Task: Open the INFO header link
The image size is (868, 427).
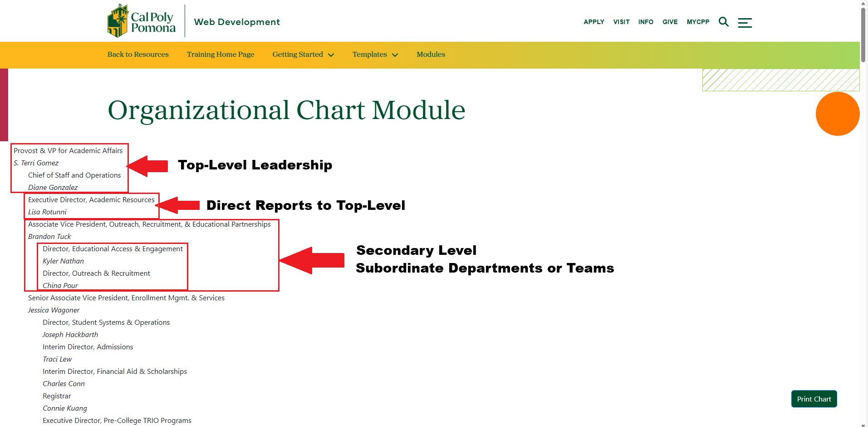Action: 646,22
